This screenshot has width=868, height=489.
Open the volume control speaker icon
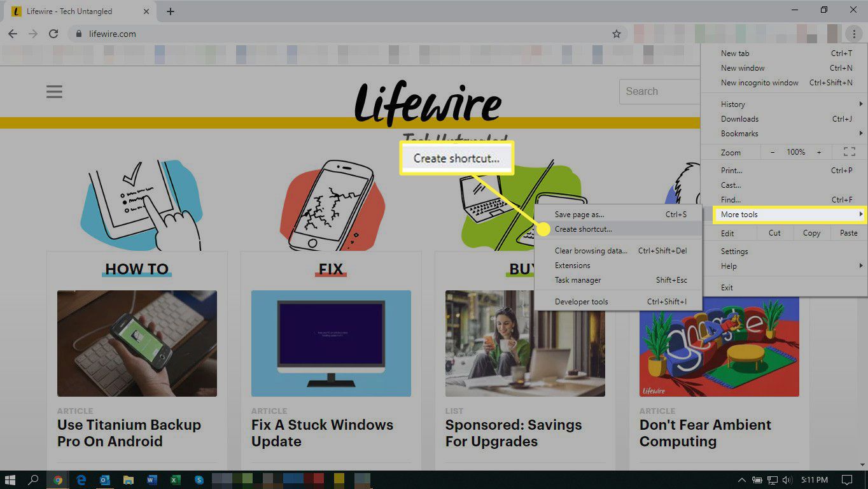click(788, 479)
